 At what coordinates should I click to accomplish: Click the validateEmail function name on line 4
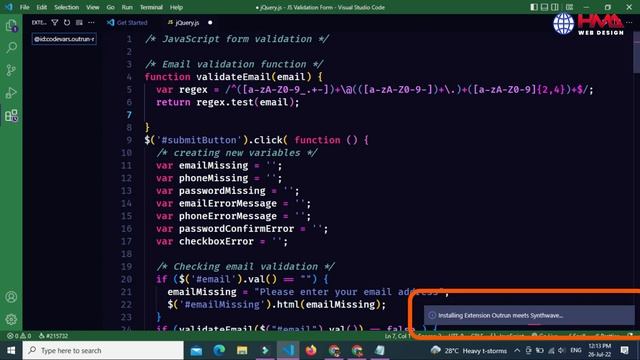click(233, 77)
